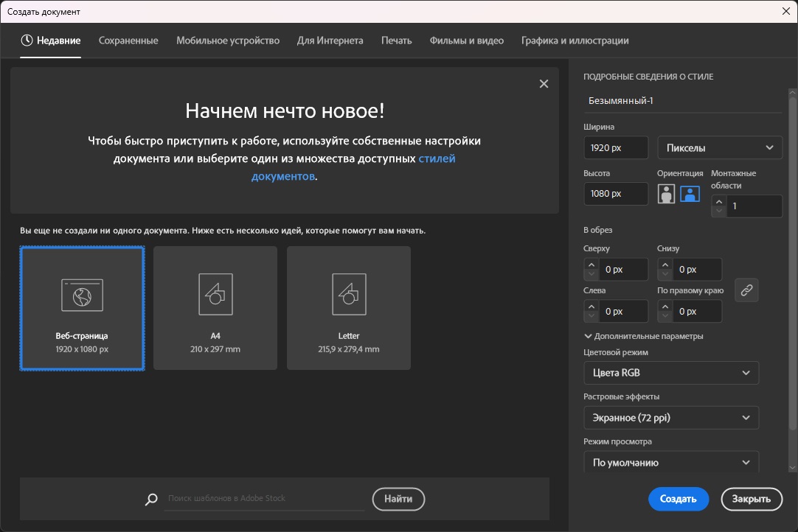Choose the A4 document preset
This screenshot has height=532, width=798.
click(x=215, y=307)
